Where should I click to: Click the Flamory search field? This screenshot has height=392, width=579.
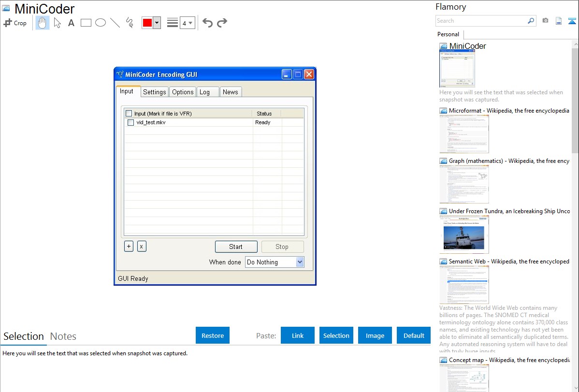(x=481, y=21)
